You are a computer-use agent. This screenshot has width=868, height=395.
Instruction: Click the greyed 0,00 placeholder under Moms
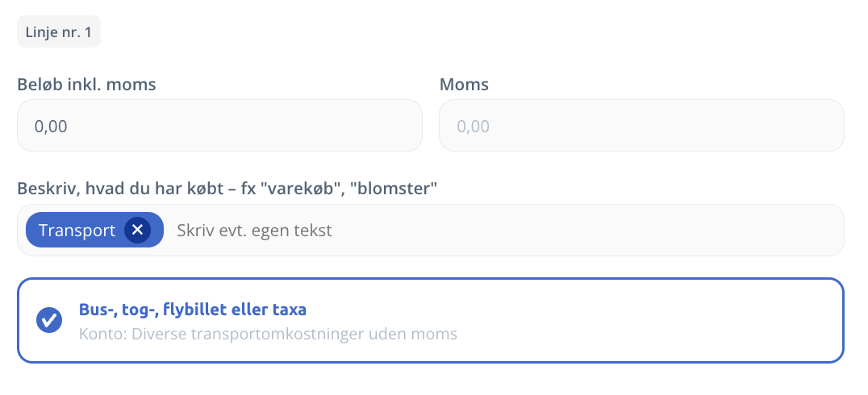[x=474, y=127]
